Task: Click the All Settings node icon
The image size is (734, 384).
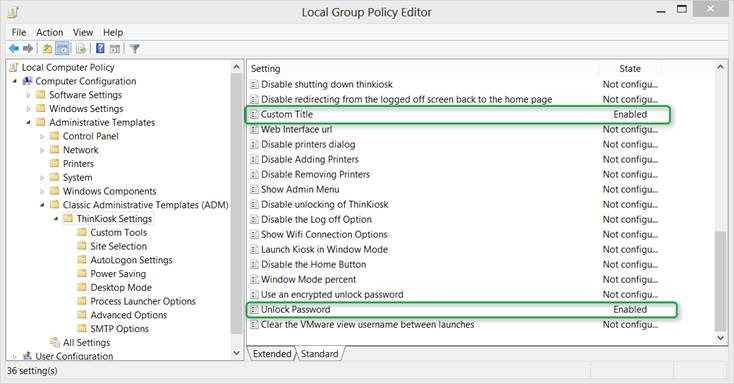Action: pos(55,342)
